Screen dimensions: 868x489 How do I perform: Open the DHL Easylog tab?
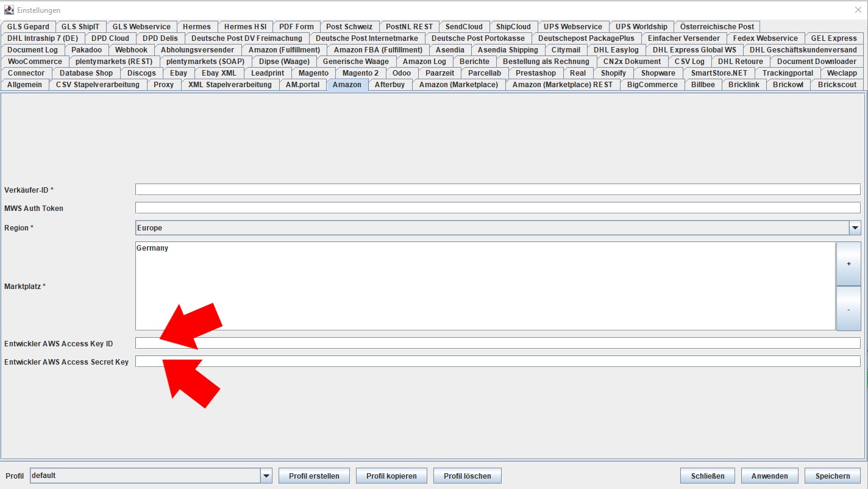[x=616, y=50]
